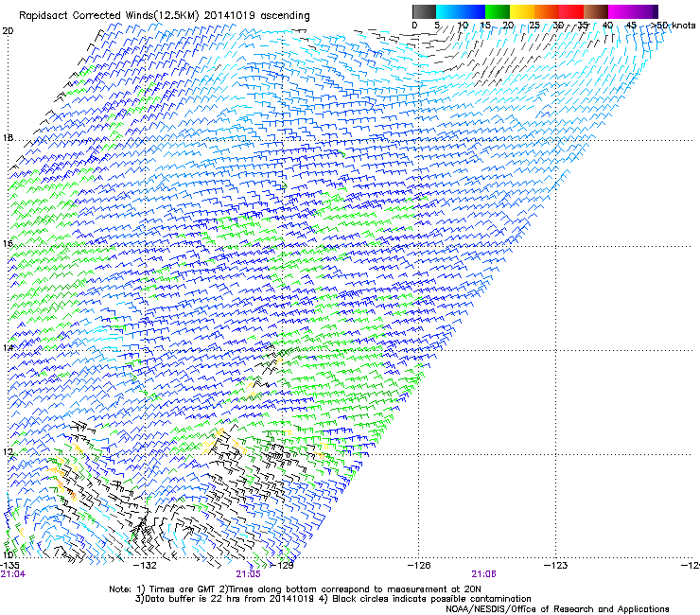Click the 'NOAA/NESDIS/Office of Research and Applications' credit

pos(557,609)
